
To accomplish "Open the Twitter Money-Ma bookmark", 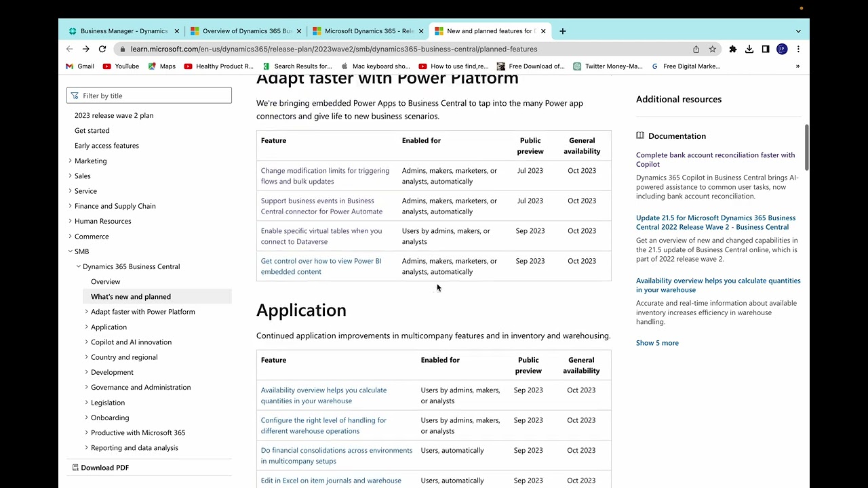I will pos(608,66).
